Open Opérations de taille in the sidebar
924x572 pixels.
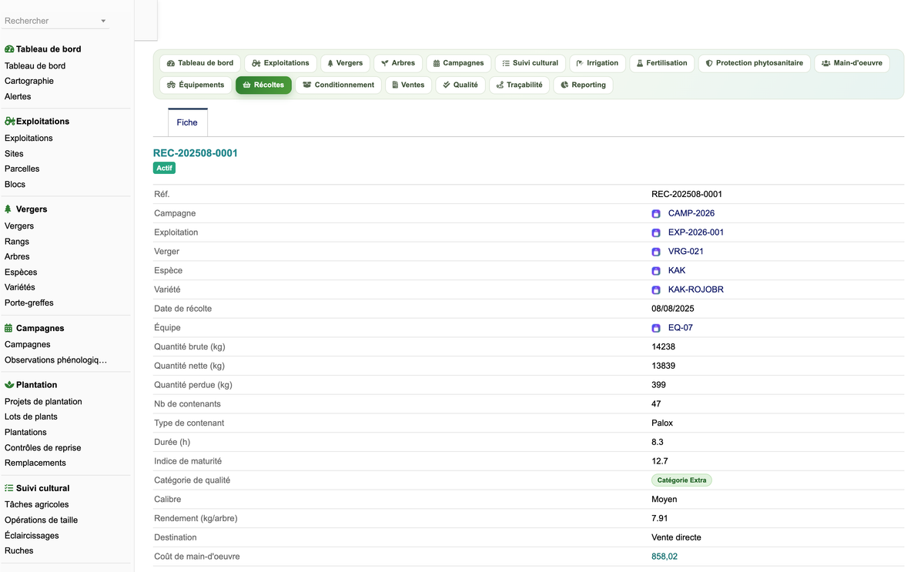[x=41, y=520]
